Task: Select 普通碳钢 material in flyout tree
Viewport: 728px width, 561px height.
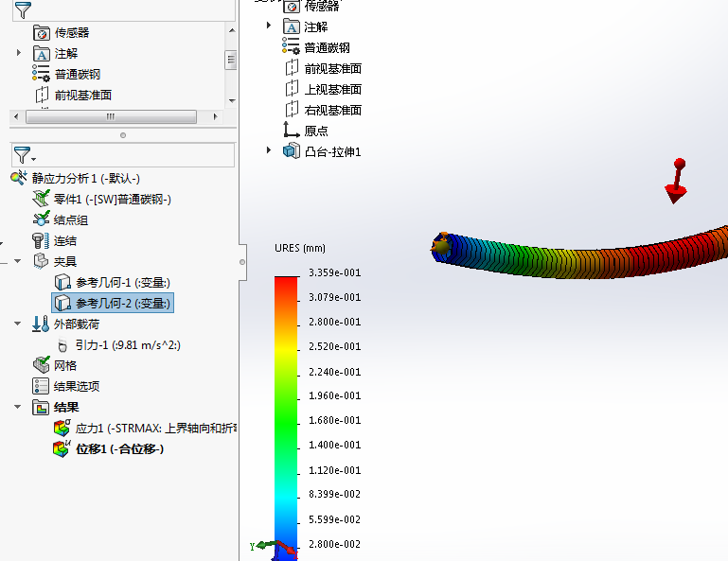Action: tap(327, 48)
